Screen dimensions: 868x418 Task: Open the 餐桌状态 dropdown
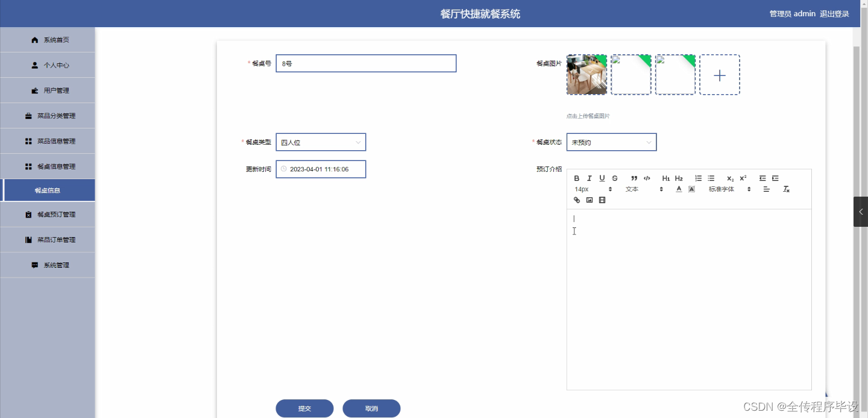[611, 142]
